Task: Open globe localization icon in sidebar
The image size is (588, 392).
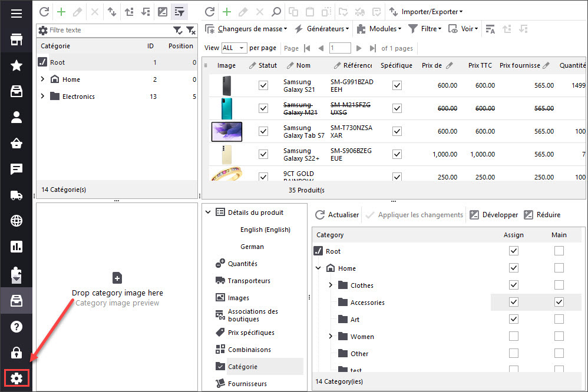Action: tap(16, 221)
